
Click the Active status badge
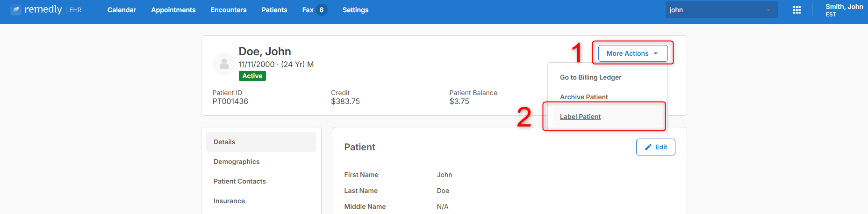tap(252, 76)
